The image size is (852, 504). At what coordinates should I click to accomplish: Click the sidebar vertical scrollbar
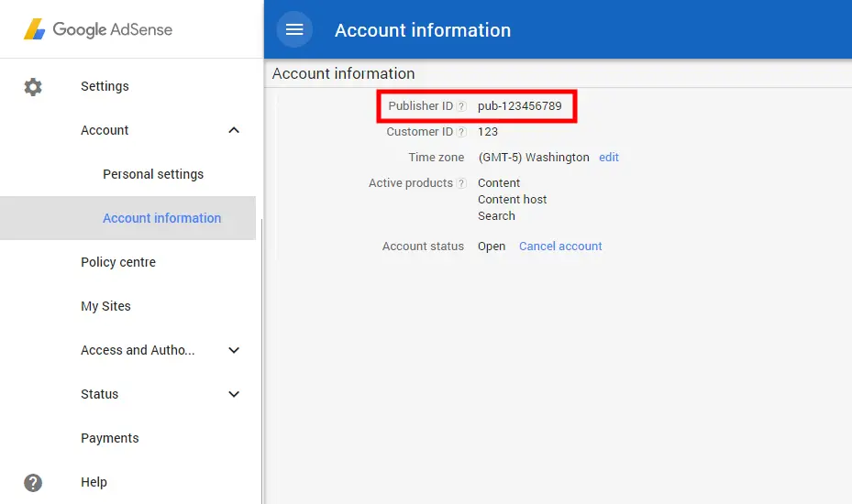tap(262, 361)
